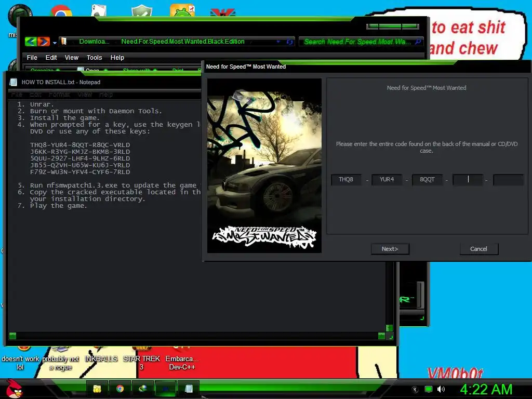The width and height of the screenshot is (532, 399).
Task: Click key line 5QUU-2927-LHF4-9LHZ-6RLD in Notepad
Action: click(x=80, y=158)
